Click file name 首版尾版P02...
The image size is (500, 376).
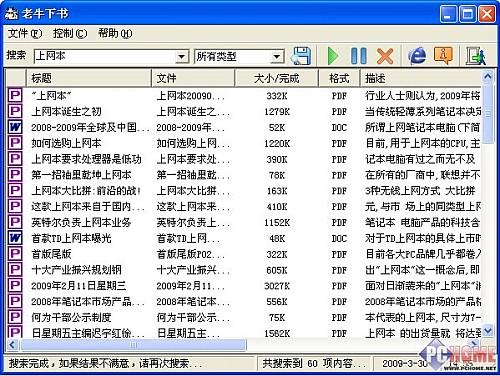click(x=190, y=254)
